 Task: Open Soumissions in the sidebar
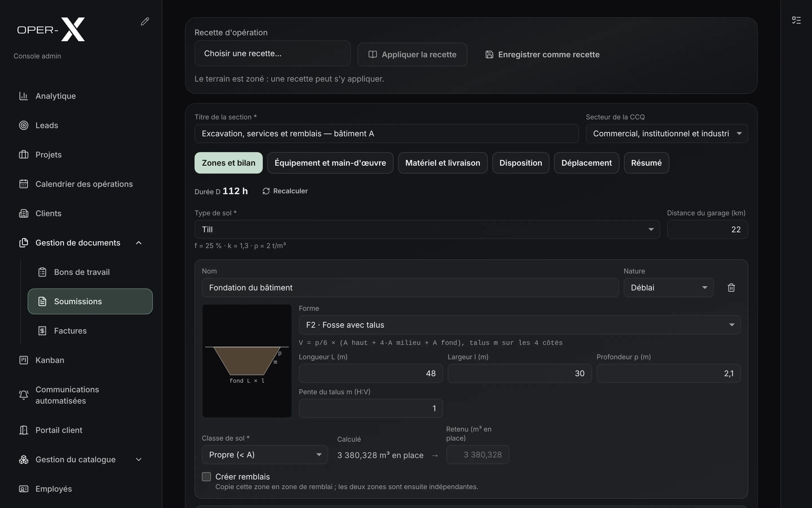(x=90, y=301)
